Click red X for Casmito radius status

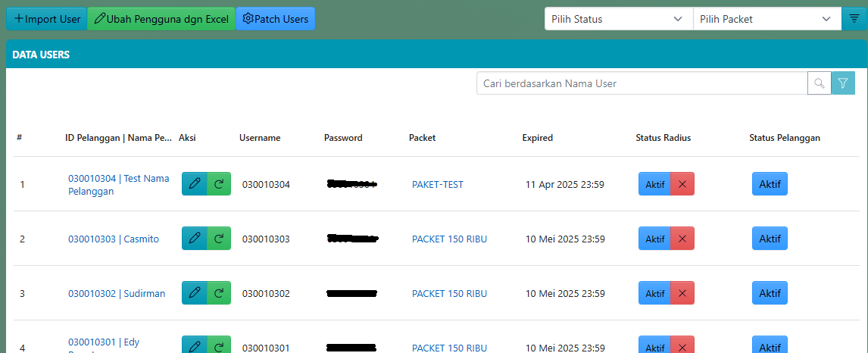point(682,239)
